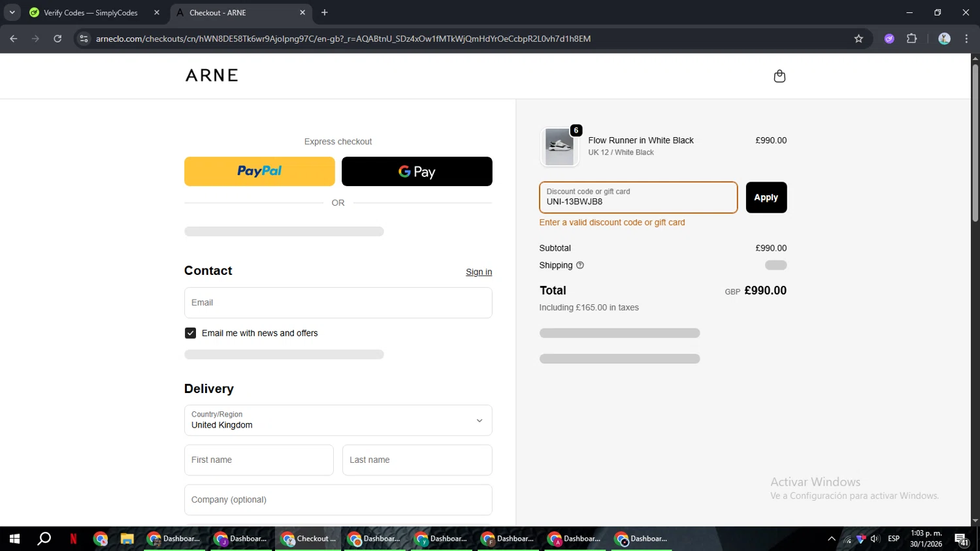Uncheck Email me with news and offers
This screenshot has height=551, width=980.
190,333
